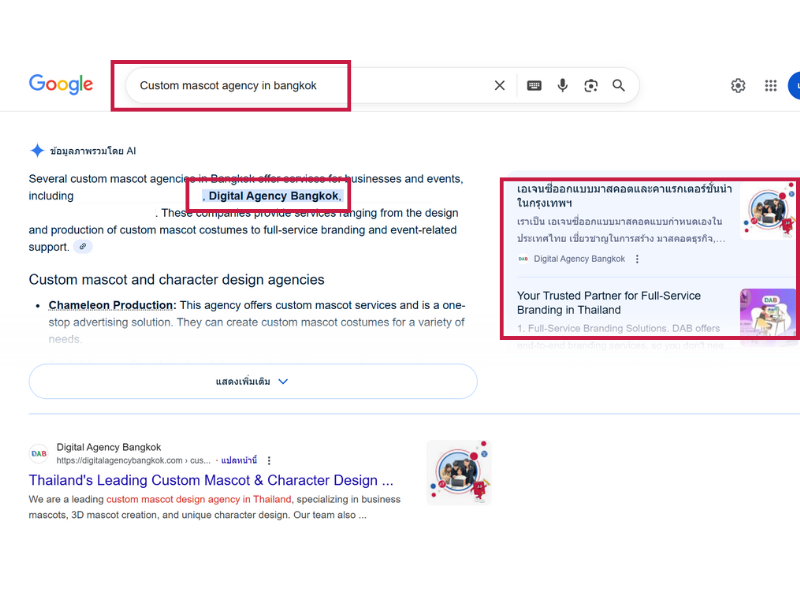Start voice search with microphone

point(563,86)
